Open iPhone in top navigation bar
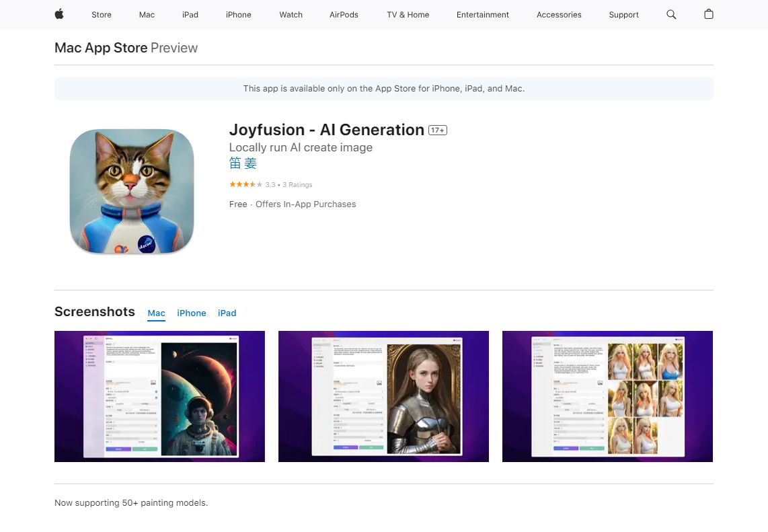This screenshot has height=532, width=768. [x=239, y=15]
